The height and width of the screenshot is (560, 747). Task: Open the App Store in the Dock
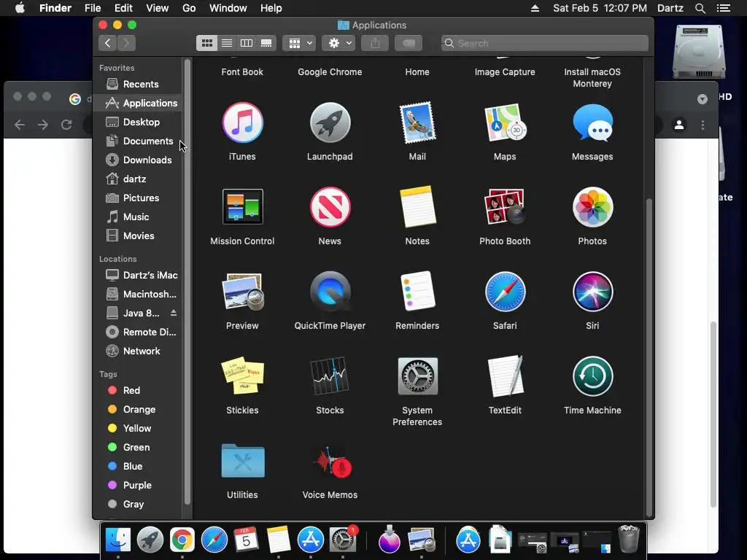[311, 540]
